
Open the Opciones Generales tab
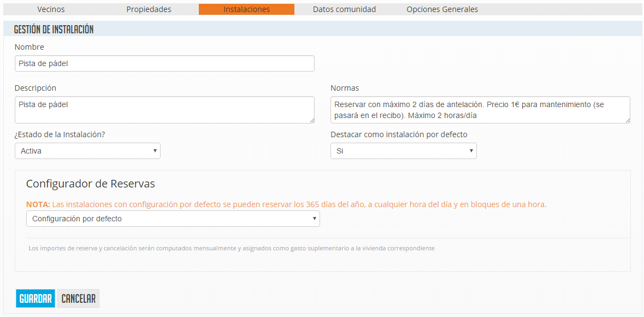(442, 9)
